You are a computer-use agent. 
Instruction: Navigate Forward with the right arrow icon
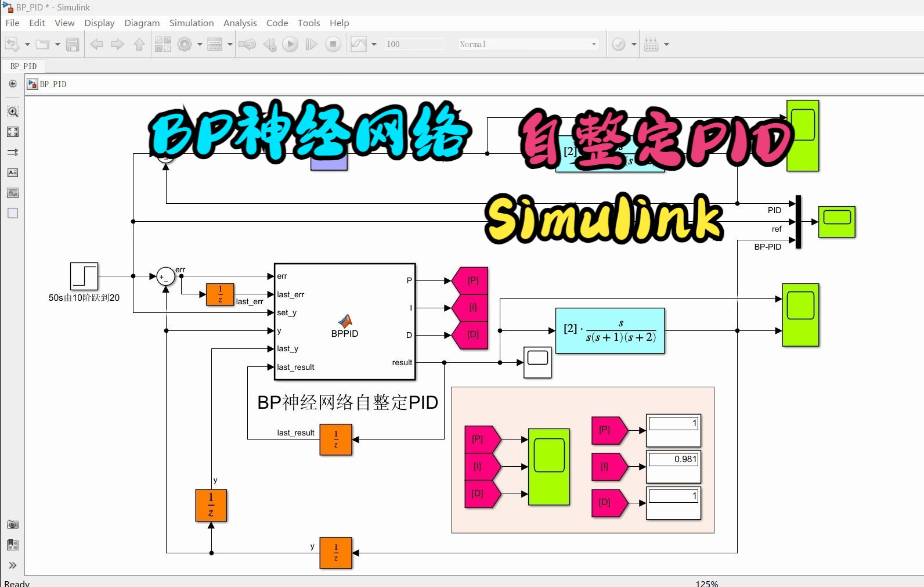tap(118, 44)
